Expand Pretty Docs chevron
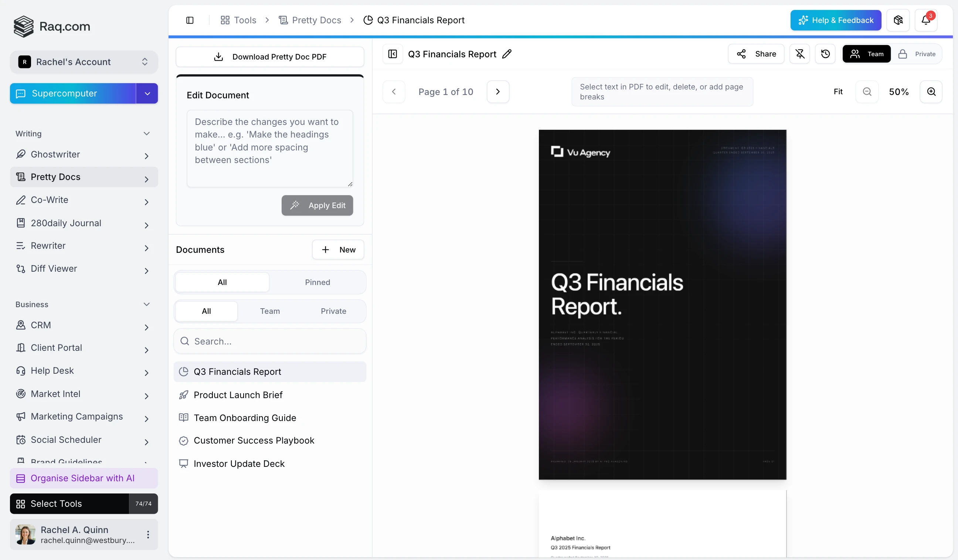The width and height of the screenshot is (958, 560). pyautogui.click(x=146, y=179)
